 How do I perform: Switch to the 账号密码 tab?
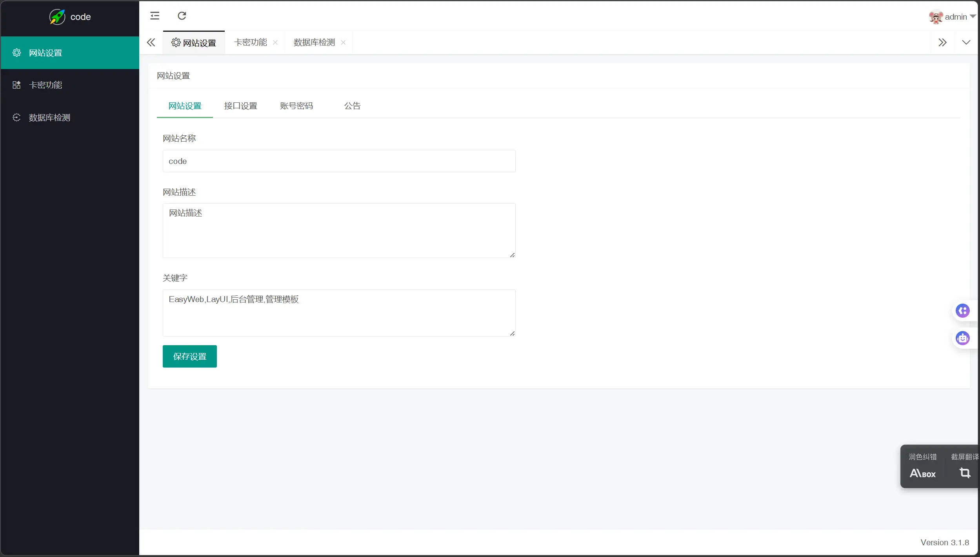(x=296, y=106)
